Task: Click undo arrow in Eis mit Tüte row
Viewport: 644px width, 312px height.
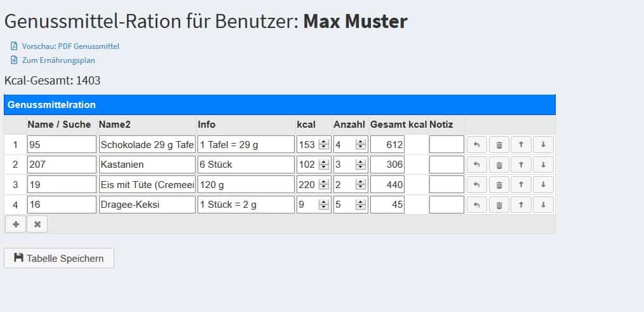Action: tap(477, 184)
